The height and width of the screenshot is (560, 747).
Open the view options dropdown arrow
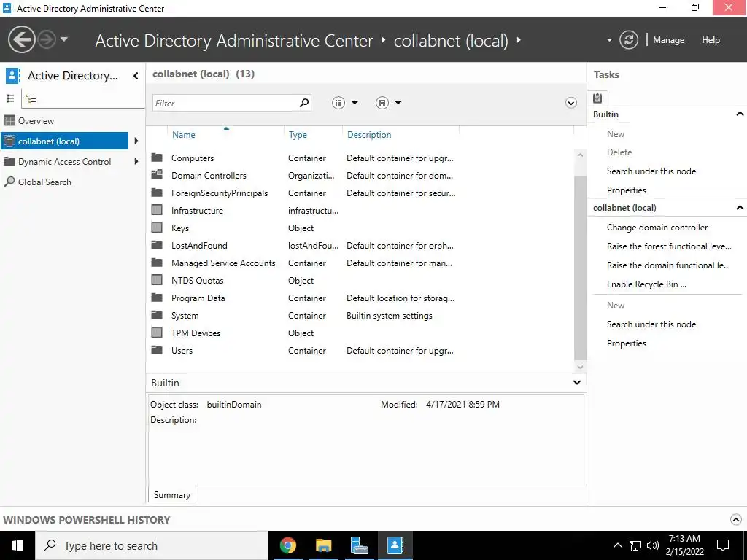click(x=355, y=102)
